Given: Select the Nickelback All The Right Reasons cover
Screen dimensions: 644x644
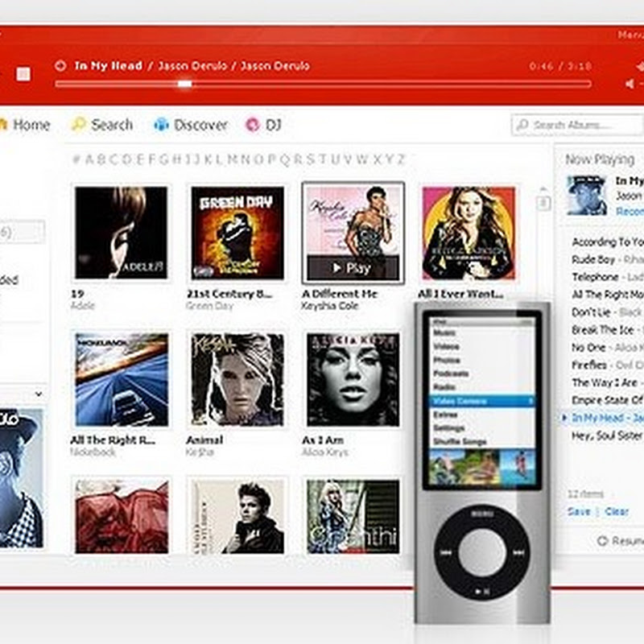Looking at the screenshot, I should click(122, 379).
